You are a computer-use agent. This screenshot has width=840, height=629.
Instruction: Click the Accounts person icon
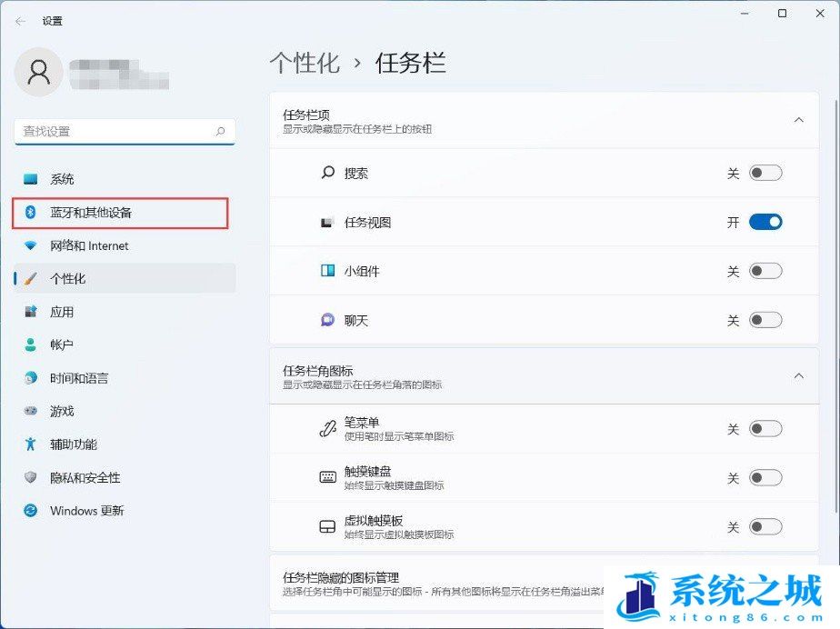31,345
